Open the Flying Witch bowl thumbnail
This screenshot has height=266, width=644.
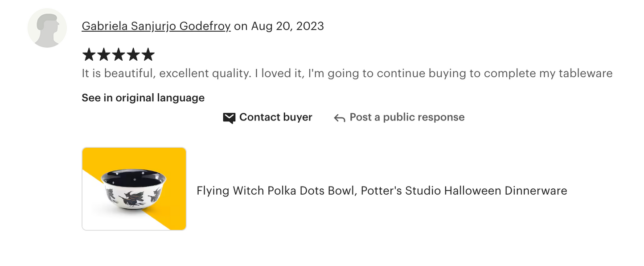point(134,189)
